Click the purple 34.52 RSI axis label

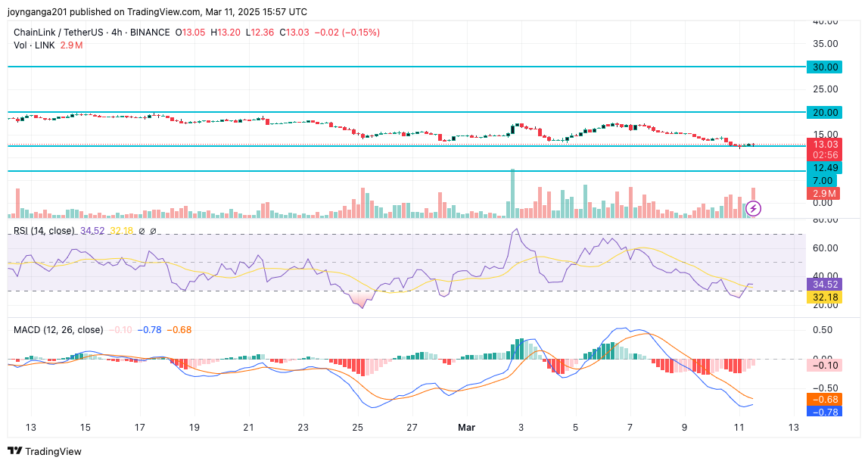pyautogui.click(x=824, y=284)
